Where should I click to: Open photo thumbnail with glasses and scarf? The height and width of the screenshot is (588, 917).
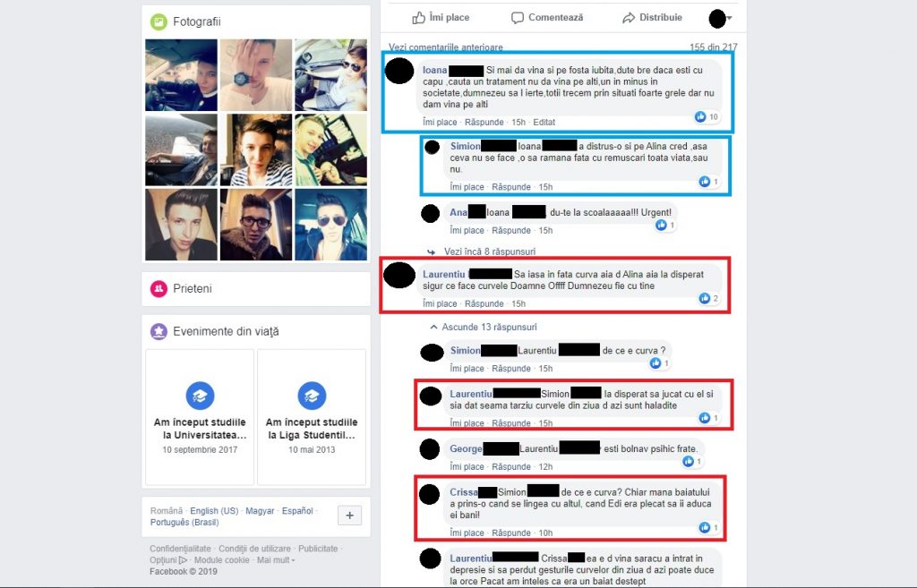click(256, 225)
